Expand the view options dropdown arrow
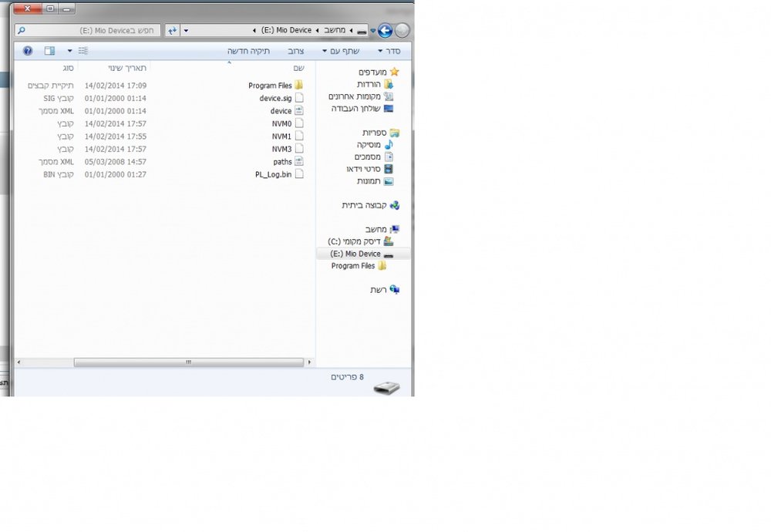This screenshot has height=532, width=771. coord(70,51)
